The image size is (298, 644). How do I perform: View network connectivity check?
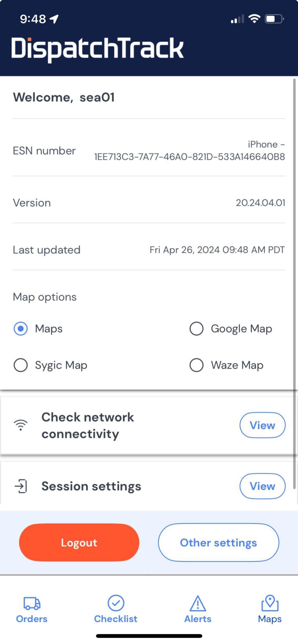coord(262,425)
